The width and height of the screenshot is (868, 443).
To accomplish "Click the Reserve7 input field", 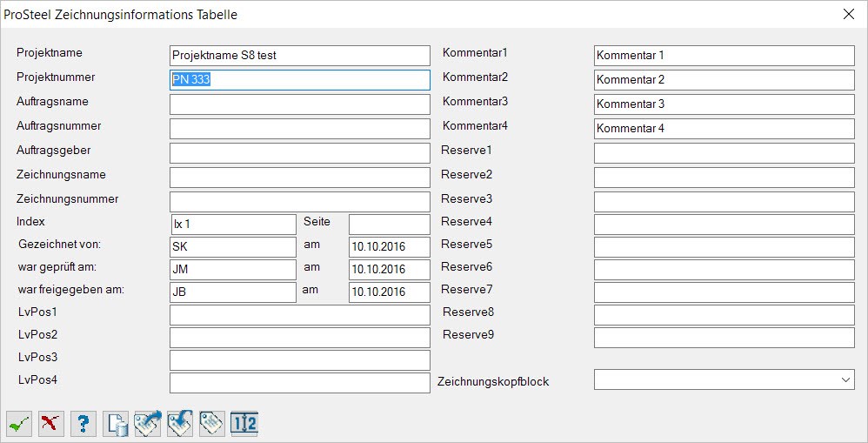I will click(x=724, y=292).
